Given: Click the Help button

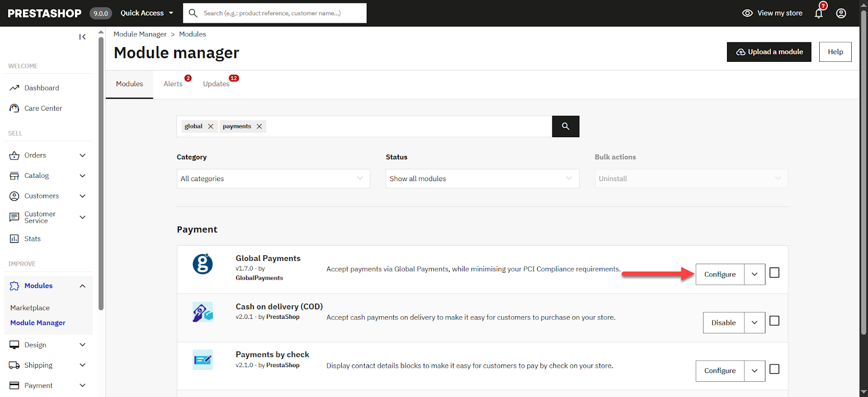Looking at the screenshot, I should (835, 52).
